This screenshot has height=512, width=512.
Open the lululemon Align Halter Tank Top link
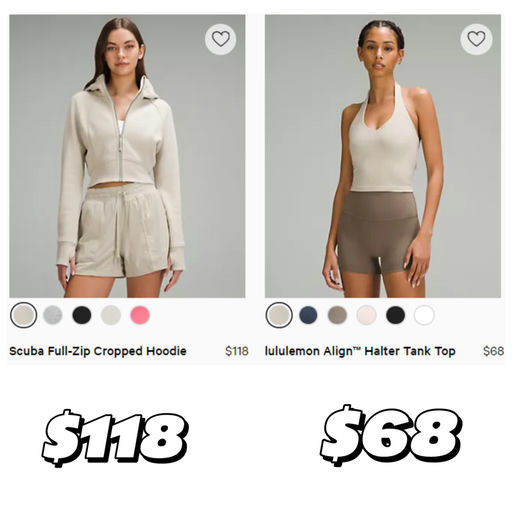[360, 351]
